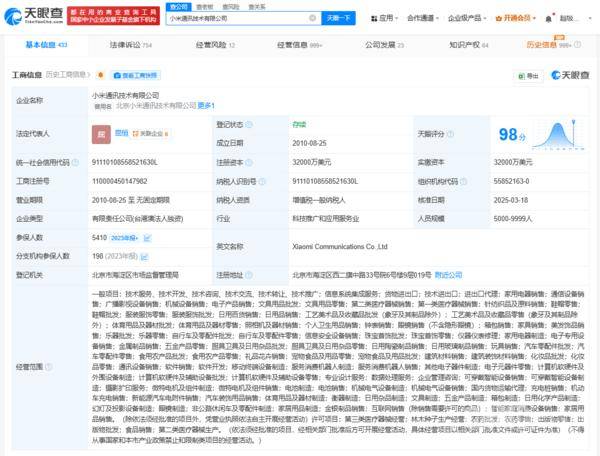Click the approval date 2025-03-18
The height and width of the screenshot is (456, 600).
(x=511, y=200)
